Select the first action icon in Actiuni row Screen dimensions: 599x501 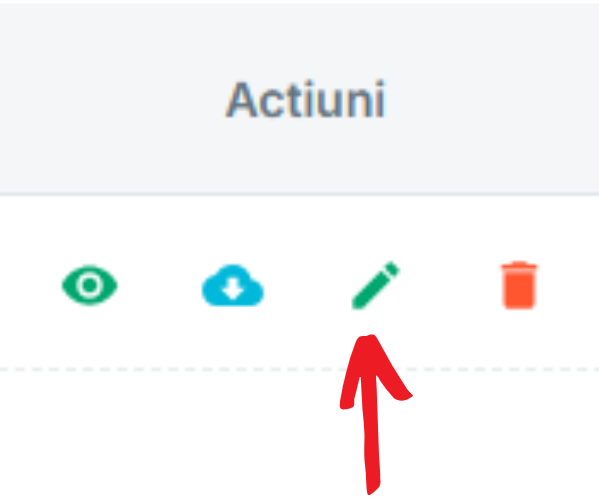[x=90, y=285]
